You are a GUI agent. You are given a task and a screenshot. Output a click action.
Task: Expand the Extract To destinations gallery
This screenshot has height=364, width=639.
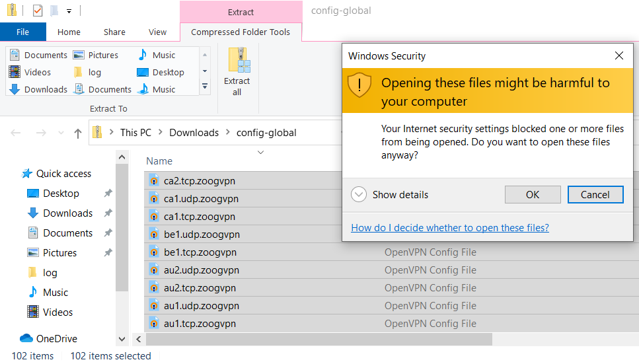(x=205, y=87)
